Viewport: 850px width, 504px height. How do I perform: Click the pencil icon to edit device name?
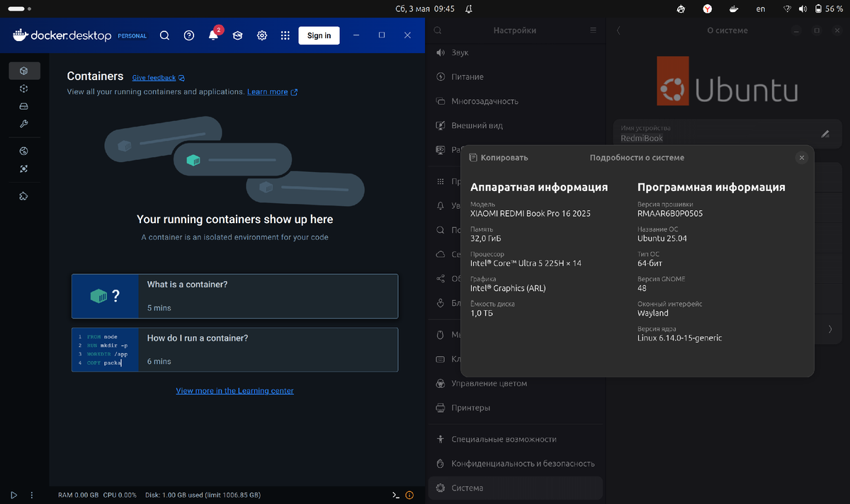825,133
